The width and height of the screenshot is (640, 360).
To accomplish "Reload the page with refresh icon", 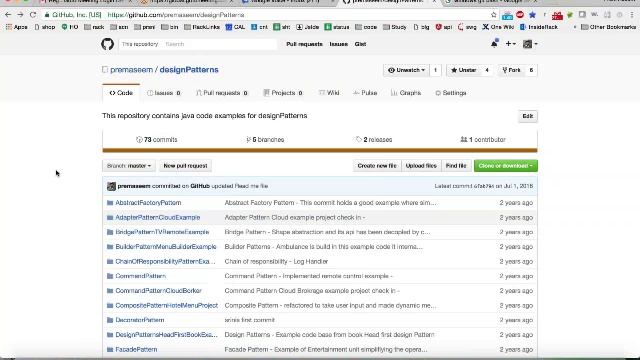I will tap(33, 15).
